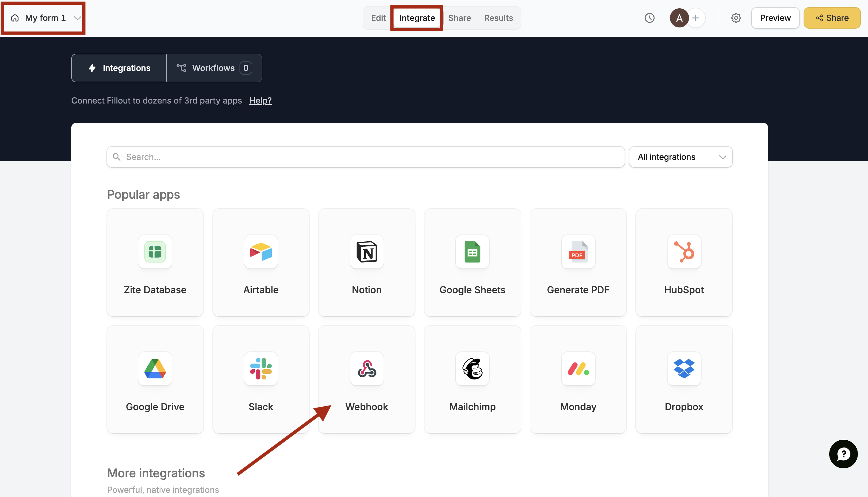The height and width of the screenshot is (497, 868).
Task: Open form settings gear icon
Action: click(736, 18)
